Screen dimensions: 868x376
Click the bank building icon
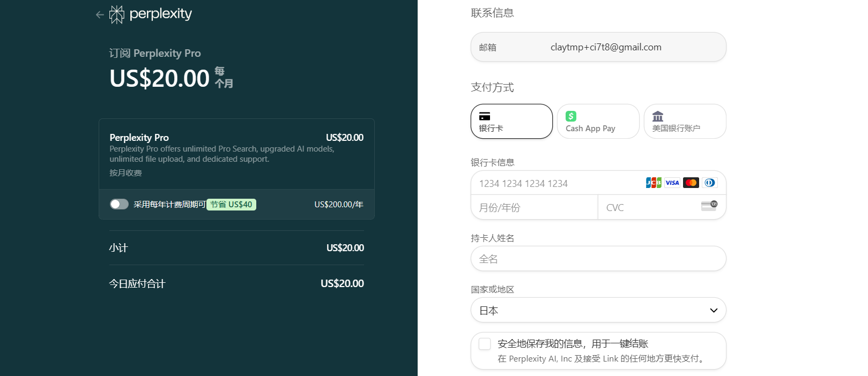pyautogui.click(x=658, y=116)
